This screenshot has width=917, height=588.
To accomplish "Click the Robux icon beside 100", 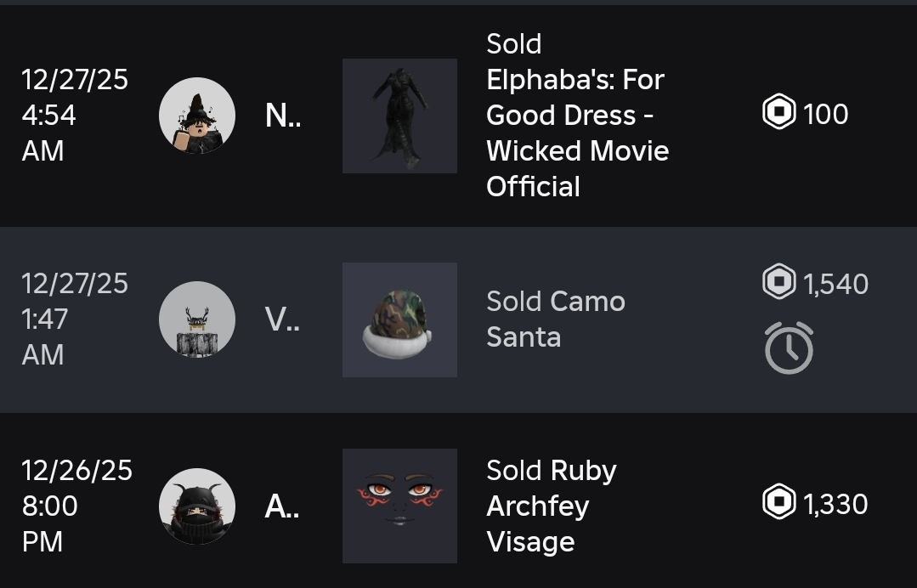I will pyautogui.click(x=778, y=113).
